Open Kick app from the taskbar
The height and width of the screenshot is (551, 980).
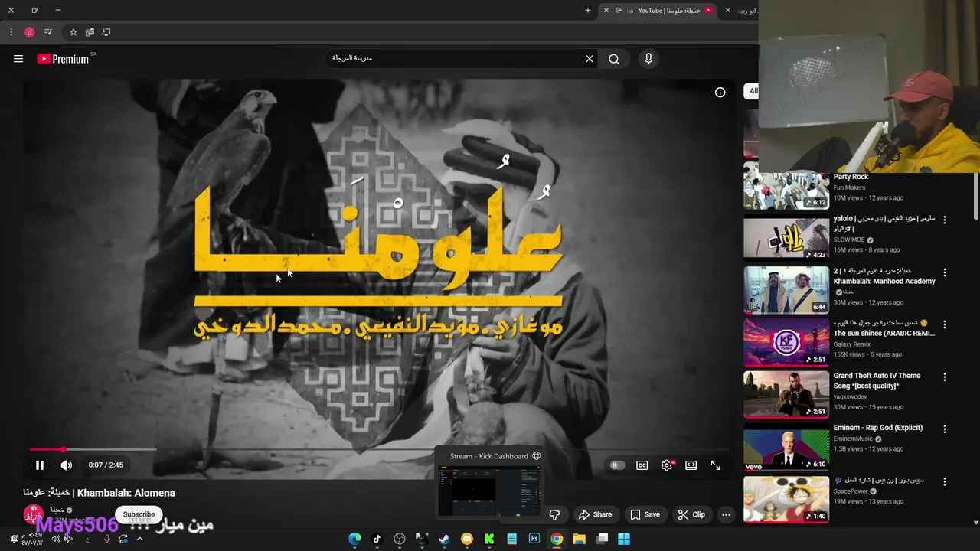(x=489, y=540)
